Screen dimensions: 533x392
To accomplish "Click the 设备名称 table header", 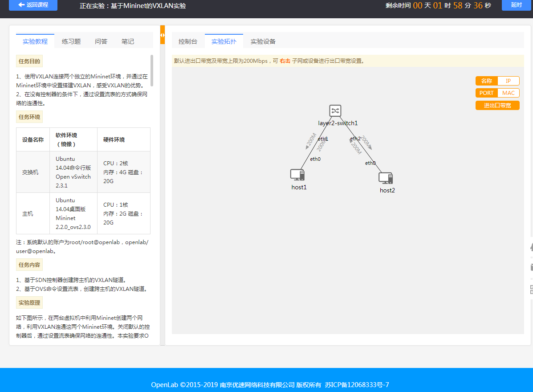I will click(33, 139).
